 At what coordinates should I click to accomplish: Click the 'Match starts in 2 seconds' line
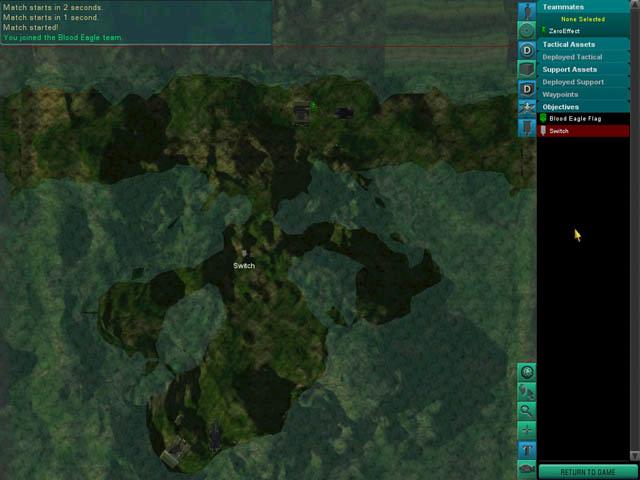pyautogui.click(x=53, y=7)
